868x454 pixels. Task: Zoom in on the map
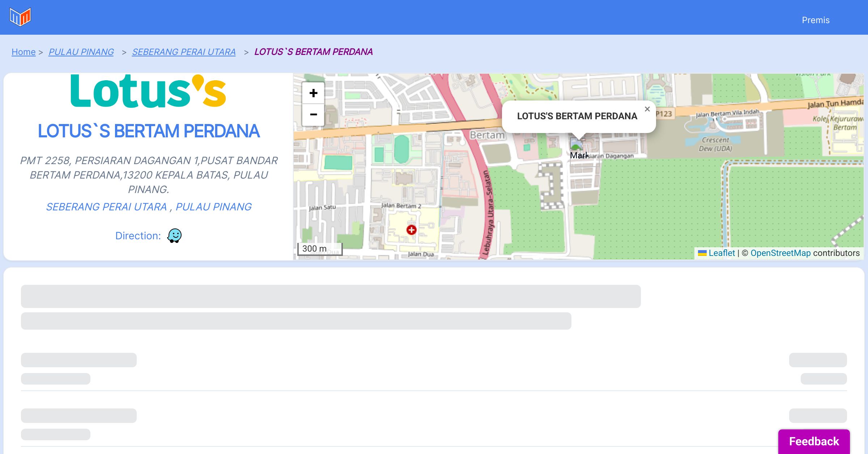click(313, 93)
